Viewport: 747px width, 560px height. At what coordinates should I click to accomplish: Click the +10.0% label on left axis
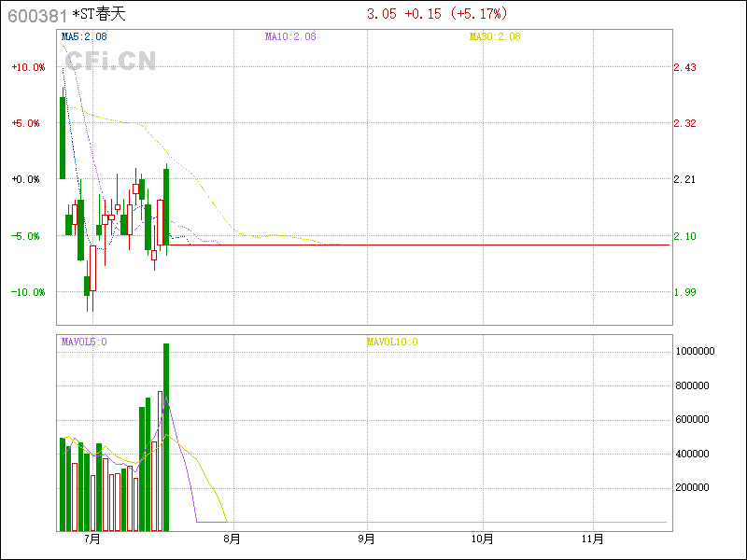click(28, 67)
